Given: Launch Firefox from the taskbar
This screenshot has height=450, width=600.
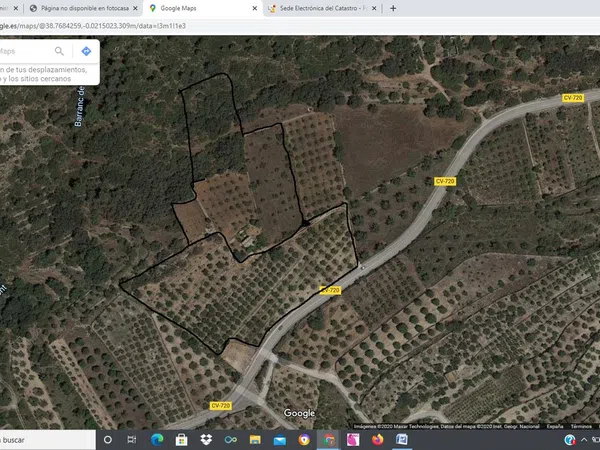Looking at the screenshot, I should pos(377,439).
